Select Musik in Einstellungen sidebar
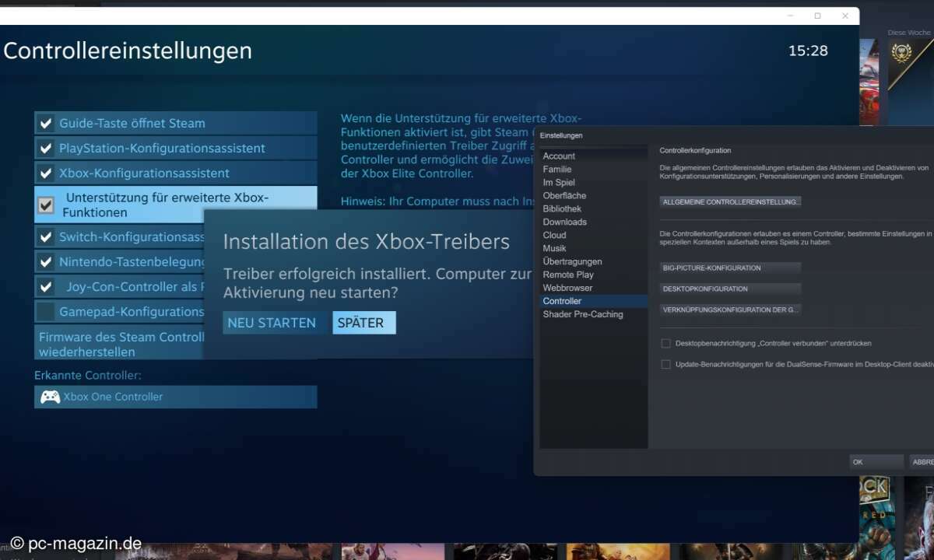This screenshot has height=560, width=934. (555, 249)
